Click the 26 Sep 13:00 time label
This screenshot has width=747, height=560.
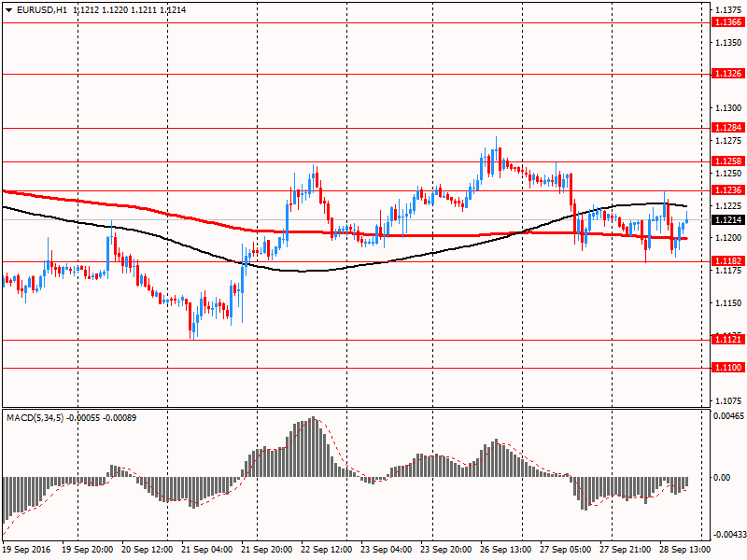tap(506, 550)
